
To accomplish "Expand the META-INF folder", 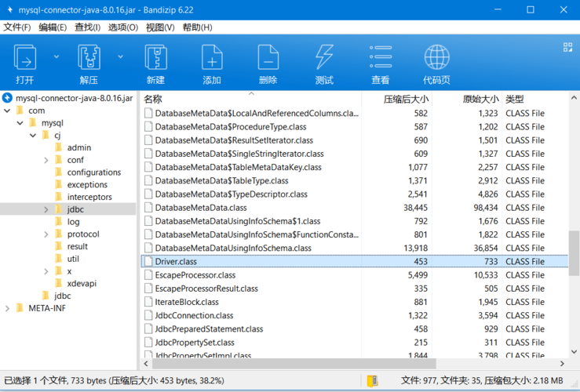I will pyautogui.click(x=7, y=308).
